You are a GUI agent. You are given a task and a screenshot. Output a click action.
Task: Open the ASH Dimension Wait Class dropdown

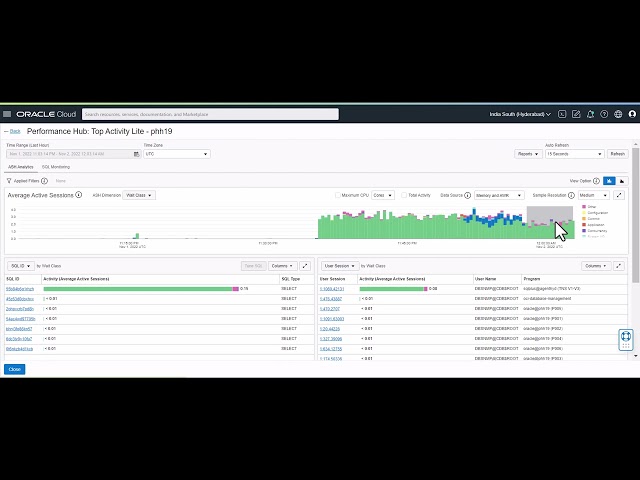[139, 195]
